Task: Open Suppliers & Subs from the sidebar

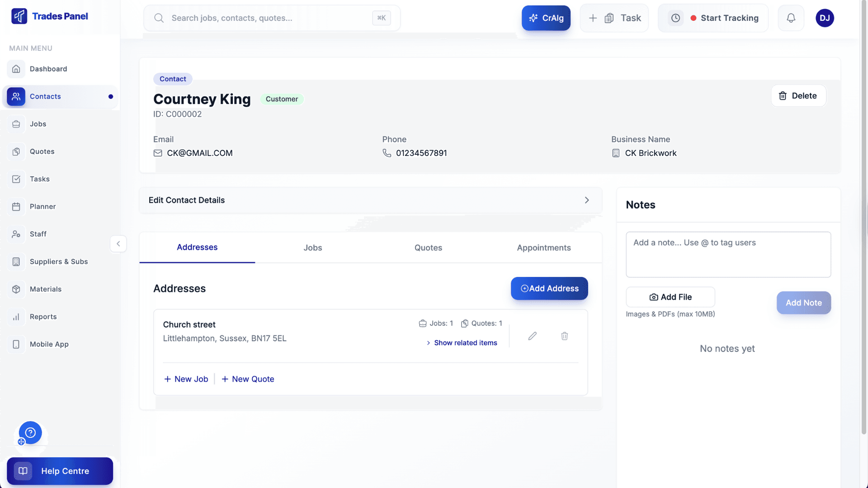Action: (58, 262)
